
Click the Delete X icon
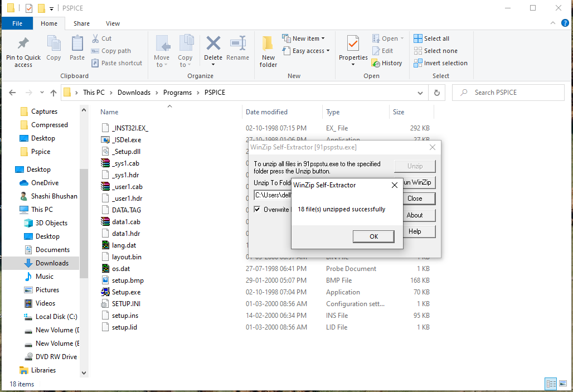click(x=213, y=43)
